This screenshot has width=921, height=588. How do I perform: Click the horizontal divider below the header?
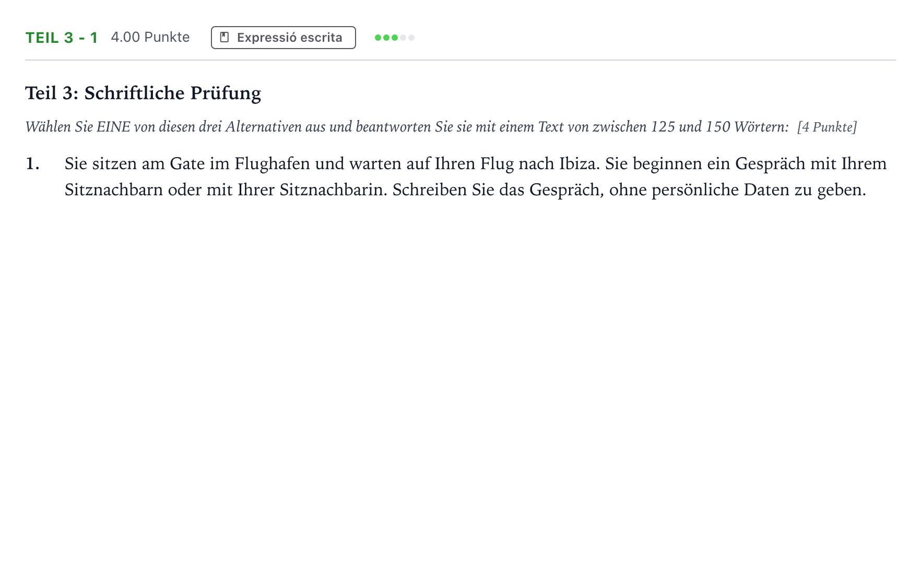click(x=460, y=60)
